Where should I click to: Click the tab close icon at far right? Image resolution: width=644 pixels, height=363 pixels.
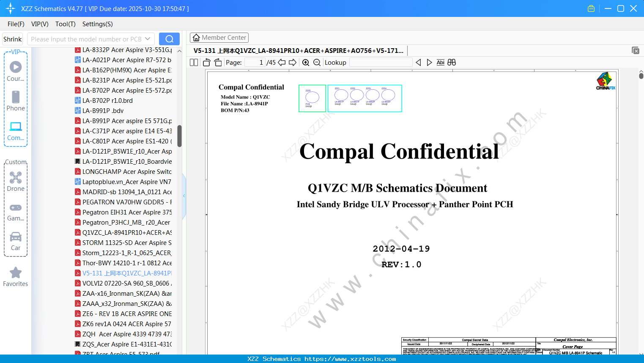(x=636, y=50)
